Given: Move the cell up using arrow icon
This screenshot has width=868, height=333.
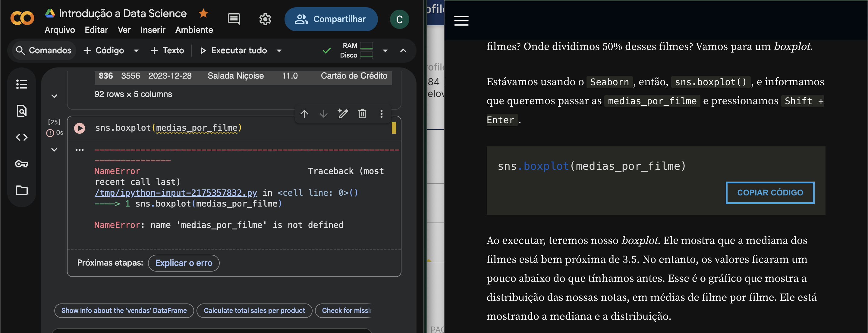Looking at the screenshot, I should click(304, 114).
